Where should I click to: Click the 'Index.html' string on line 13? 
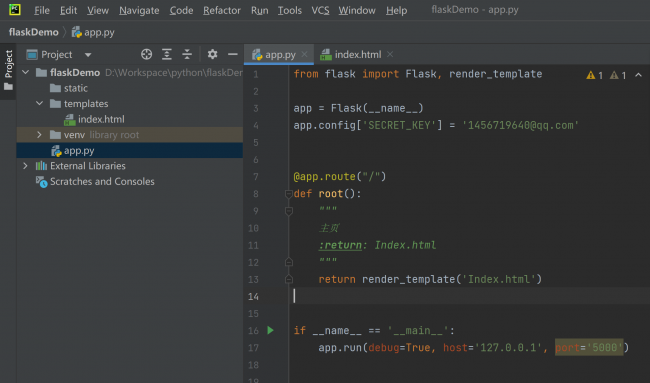coord(499,279)
